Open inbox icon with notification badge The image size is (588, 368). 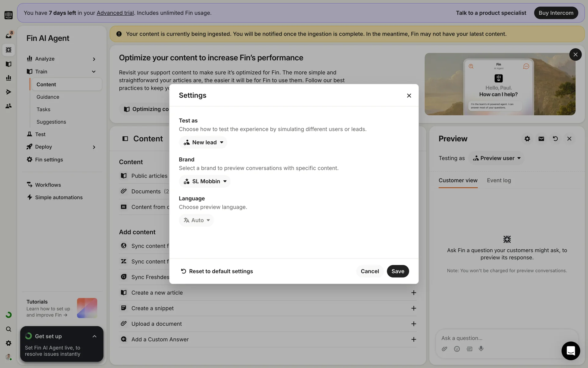point(9,36)
